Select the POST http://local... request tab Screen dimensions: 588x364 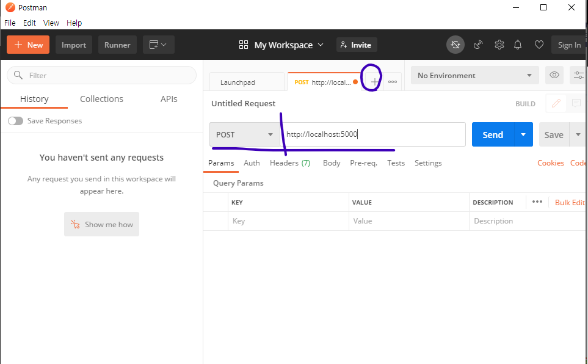(324, 82)
